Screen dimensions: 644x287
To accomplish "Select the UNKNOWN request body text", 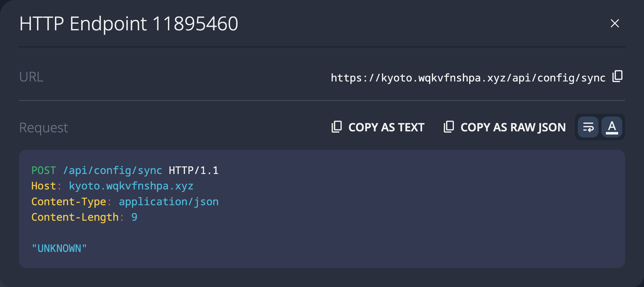I will [x=59, y=248].
